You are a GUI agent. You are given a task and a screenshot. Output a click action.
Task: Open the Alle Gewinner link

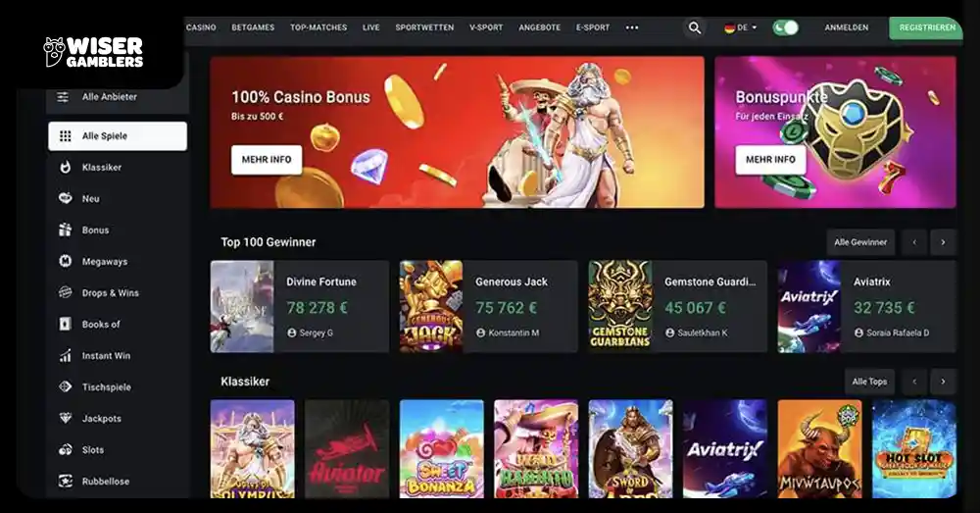(x=860, y=242)
